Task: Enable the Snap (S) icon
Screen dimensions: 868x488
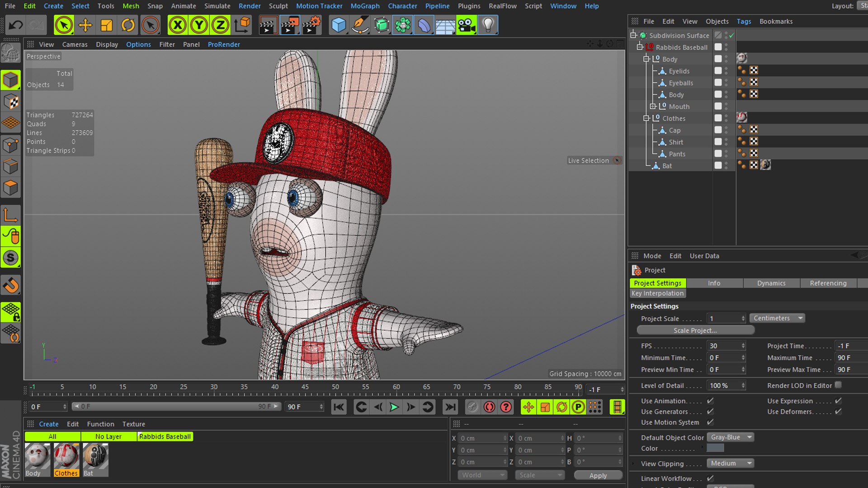Action: [x=11, y=258]
